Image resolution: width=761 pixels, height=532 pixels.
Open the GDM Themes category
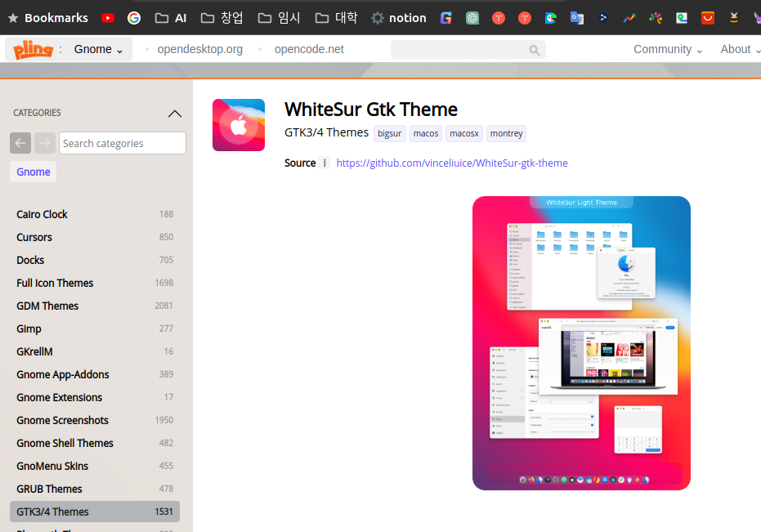(95, 306)
